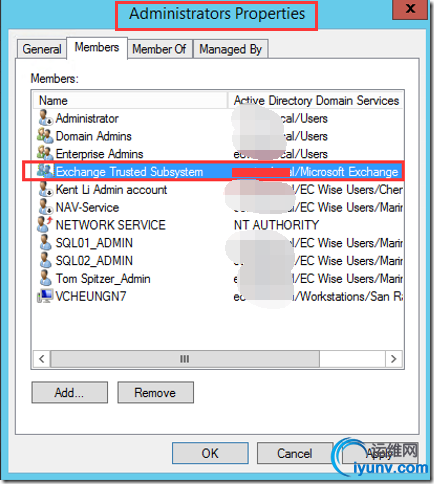Click the SQL02_ADMIN user icon

[45, 260]
